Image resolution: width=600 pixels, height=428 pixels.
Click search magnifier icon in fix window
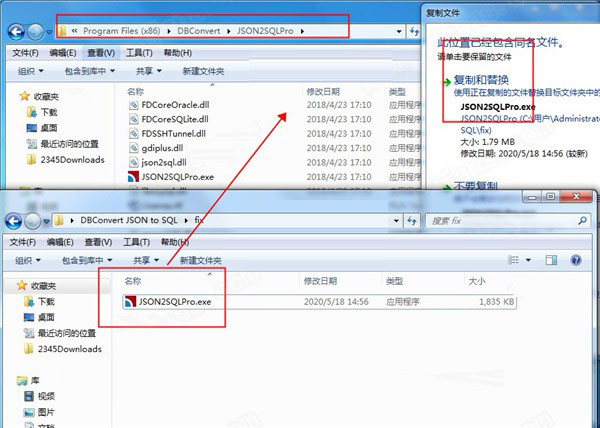(582, 221)
